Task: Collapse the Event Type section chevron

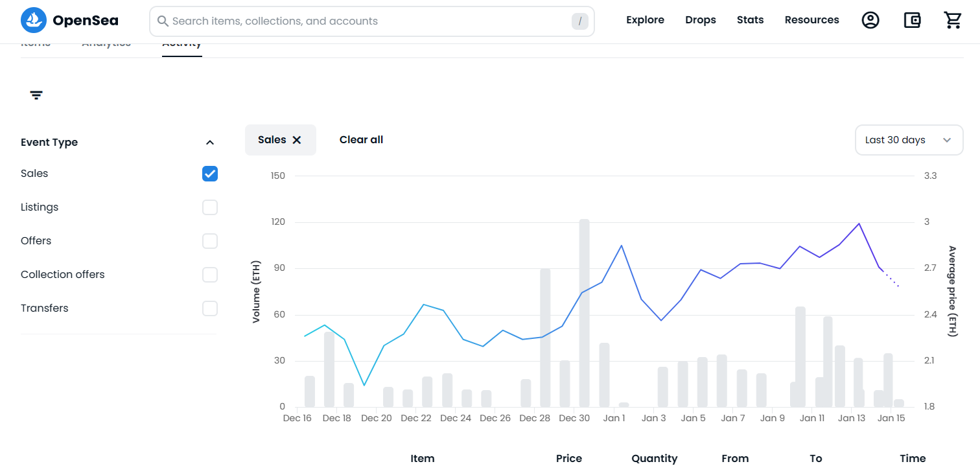Action: point(209,143)
